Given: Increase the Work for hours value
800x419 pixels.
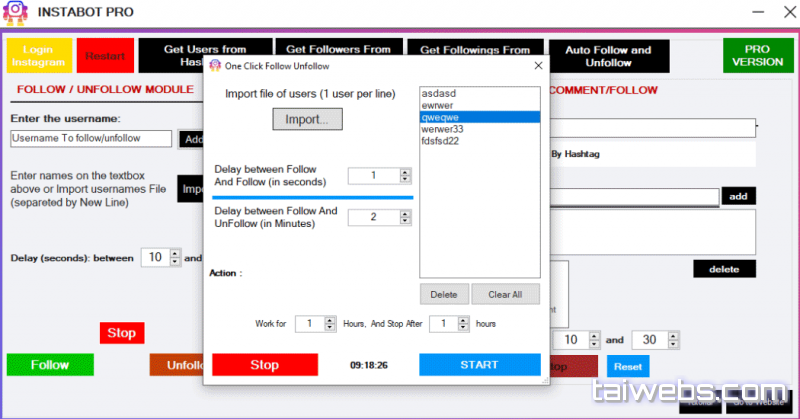Looking at the screenshot, I should click(x=330, y=320).
